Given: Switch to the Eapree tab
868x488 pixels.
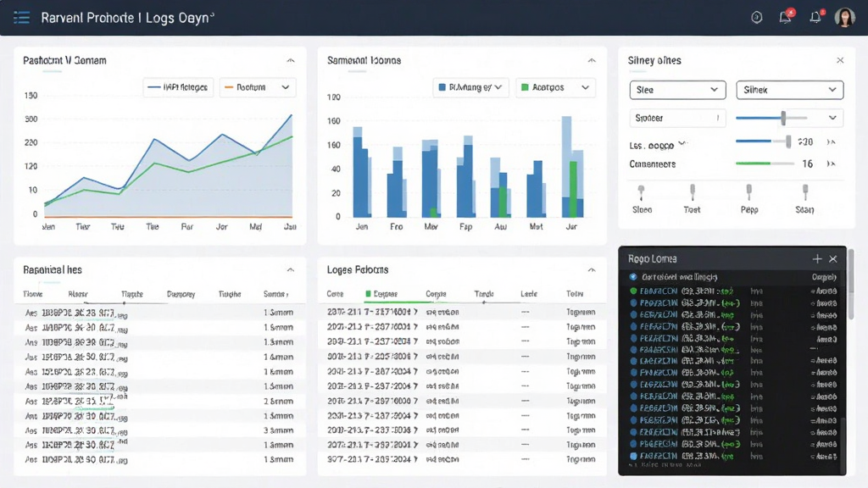Looking at the screenshot, I should [381, 294].
